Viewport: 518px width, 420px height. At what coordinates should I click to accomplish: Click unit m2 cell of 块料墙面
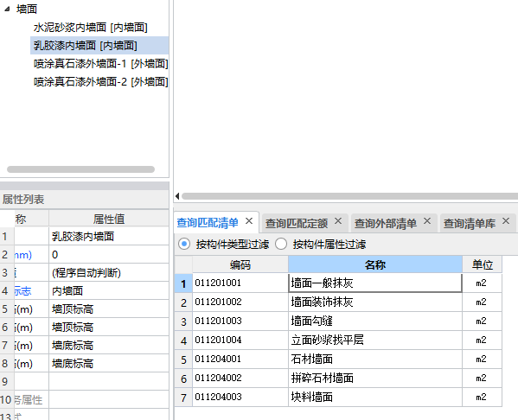click(x=482, y=397)
